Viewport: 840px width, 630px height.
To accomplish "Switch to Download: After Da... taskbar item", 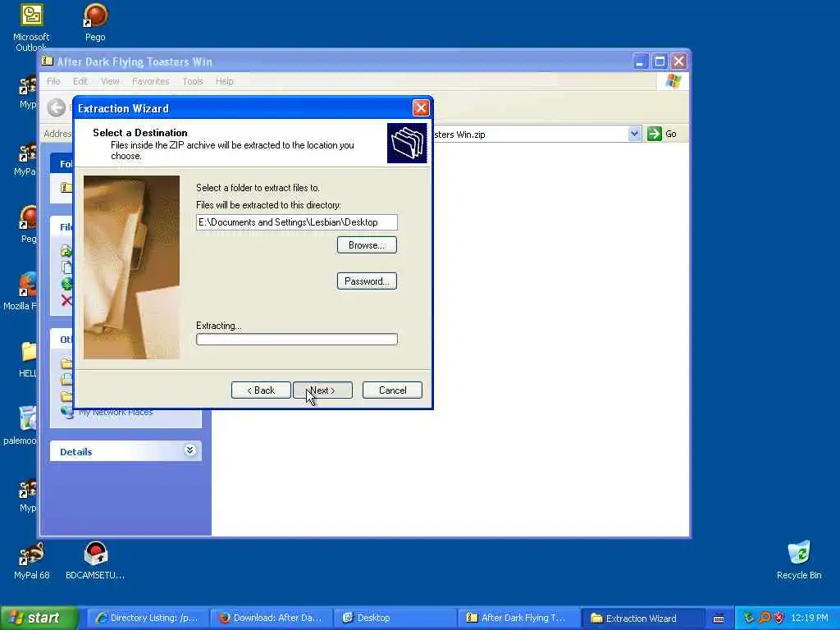I will click(270, 618).
